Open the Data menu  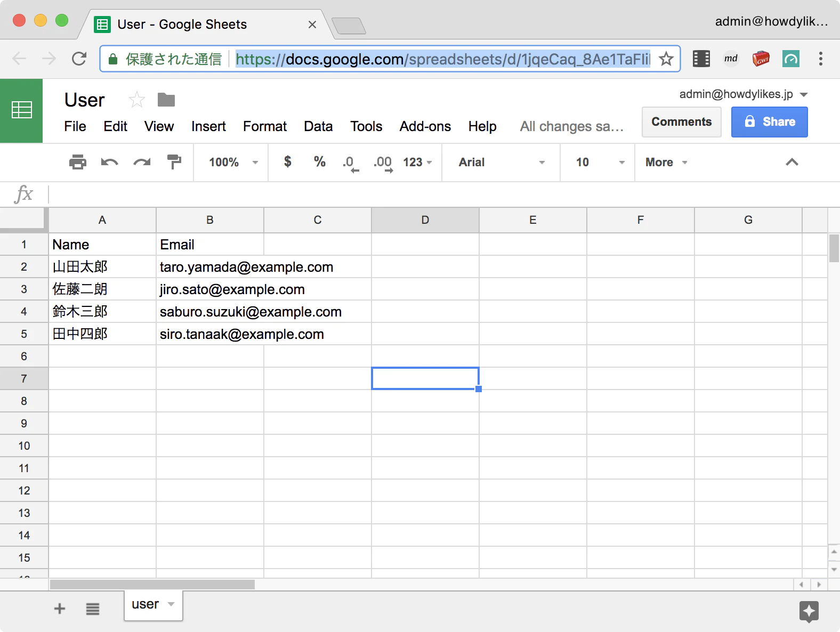coord(318,126)
